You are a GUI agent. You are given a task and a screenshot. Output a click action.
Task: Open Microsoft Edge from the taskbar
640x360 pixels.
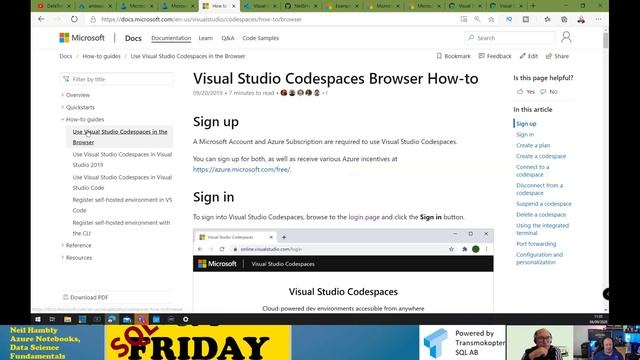[x=111, y=319]
